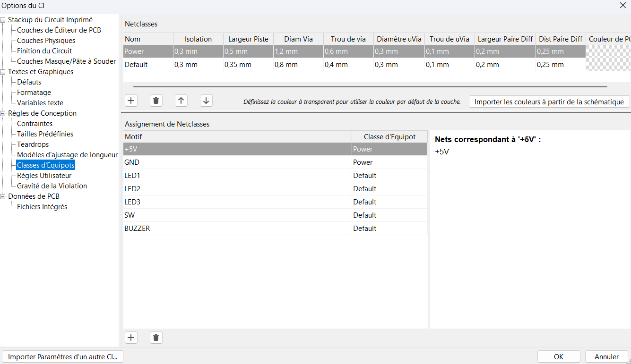Click Importer Paramètres d'un autre CI button
Viewport: 631px width, 364px height.
(x=63, y=356)
